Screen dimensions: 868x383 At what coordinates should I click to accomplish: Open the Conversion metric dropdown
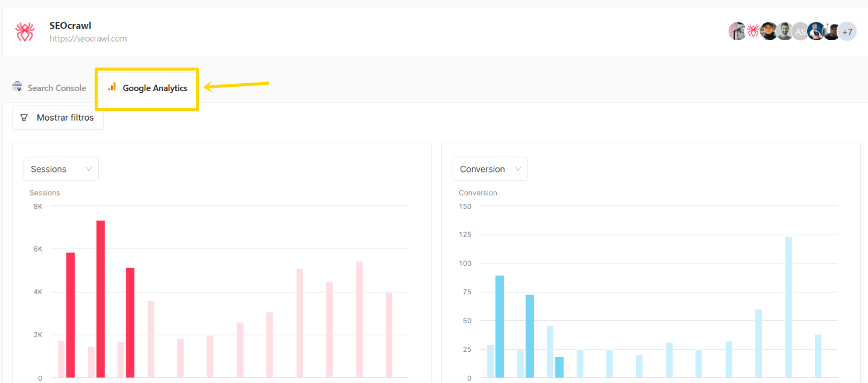point(490,169)
